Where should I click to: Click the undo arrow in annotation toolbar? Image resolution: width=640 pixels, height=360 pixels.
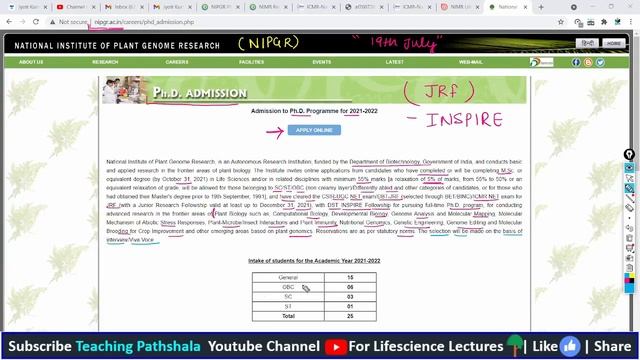[x=629, y=228]
